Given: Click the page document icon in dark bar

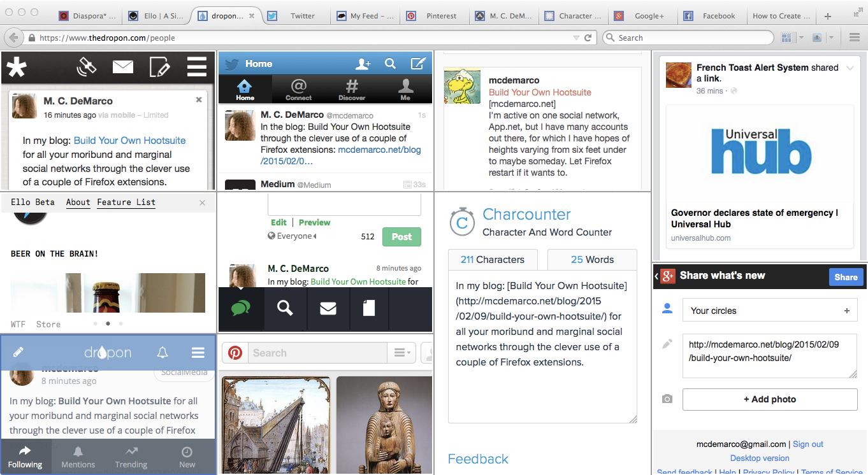Looking at the screenshot, I should (369, 309).
